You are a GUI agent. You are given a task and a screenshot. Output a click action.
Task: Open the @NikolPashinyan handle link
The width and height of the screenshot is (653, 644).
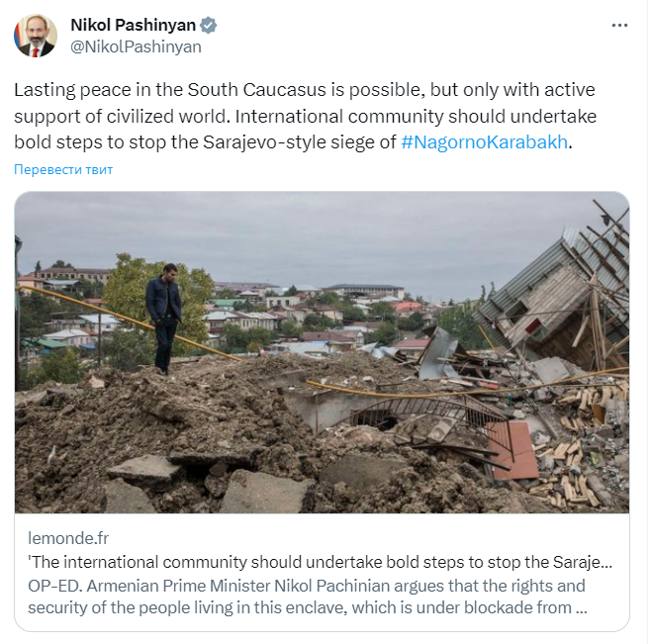[x=136, y=46]
